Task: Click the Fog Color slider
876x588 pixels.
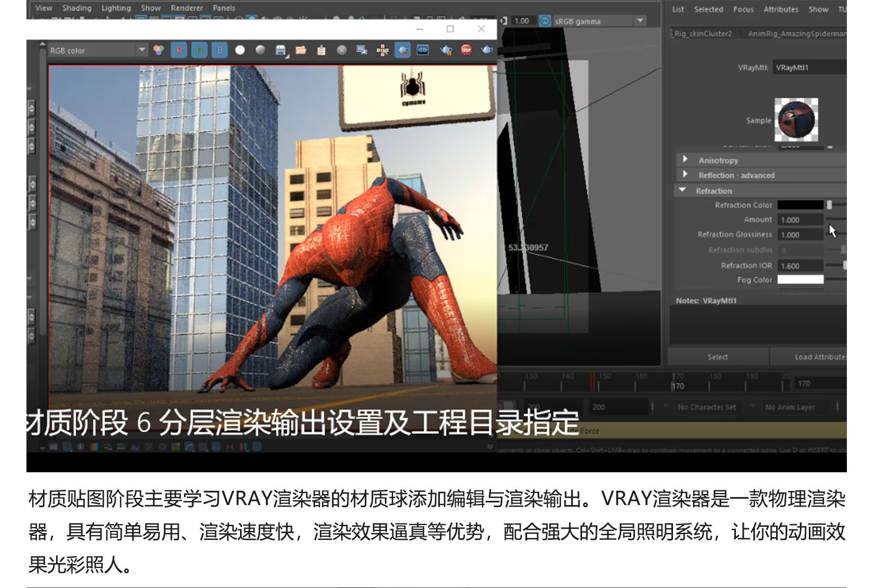Action: pos(836,279)
